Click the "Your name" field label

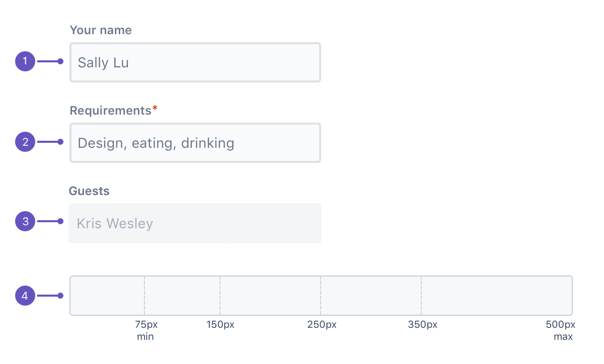(x=101, y=30)
